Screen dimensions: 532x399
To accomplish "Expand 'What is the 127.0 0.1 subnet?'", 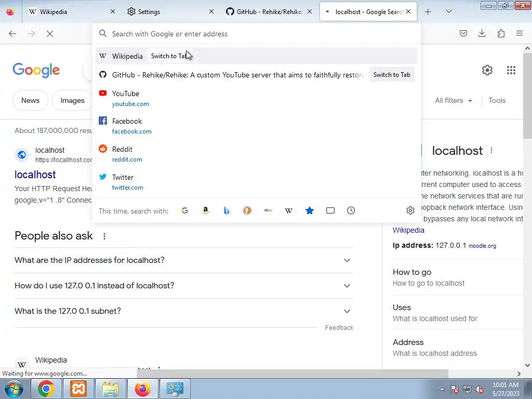I will [x=184, y=311].
